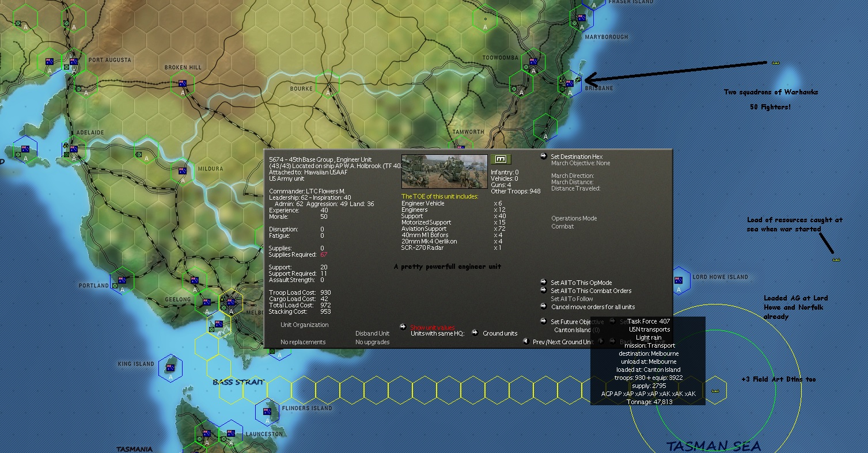Click the Set Future Objective arrow icon

(544, 321)
